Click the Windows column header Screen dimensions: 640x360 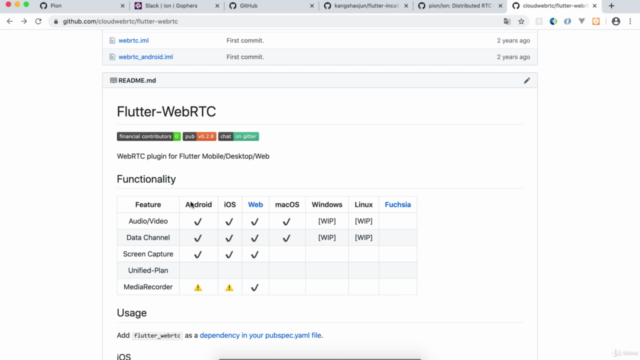(327, 204)
